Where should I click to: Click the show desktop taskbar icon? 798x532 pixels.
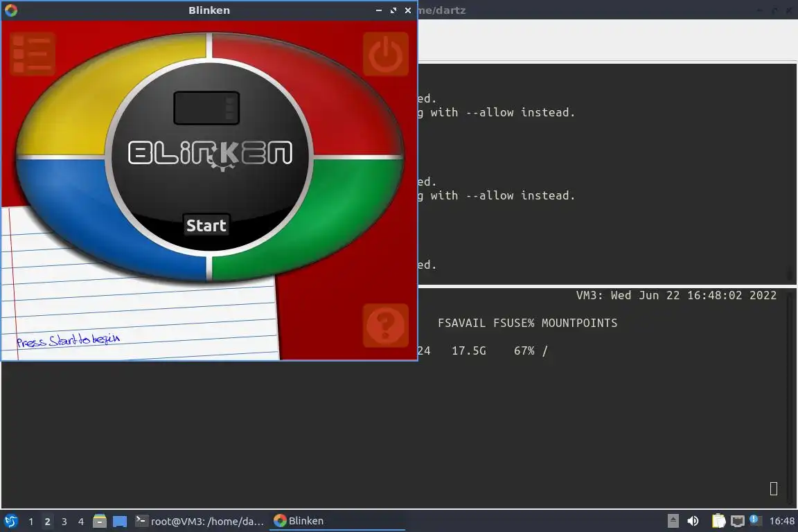120,522
